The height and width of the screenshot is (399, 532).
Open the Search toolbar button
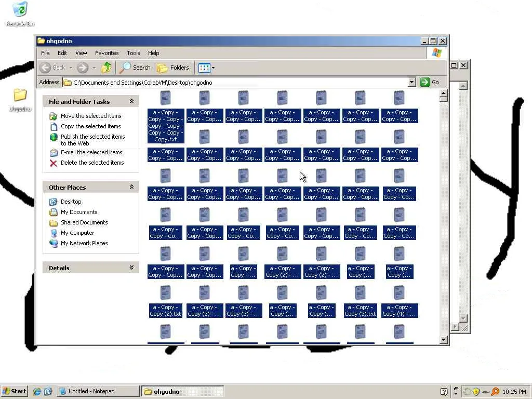pos(135,68)
